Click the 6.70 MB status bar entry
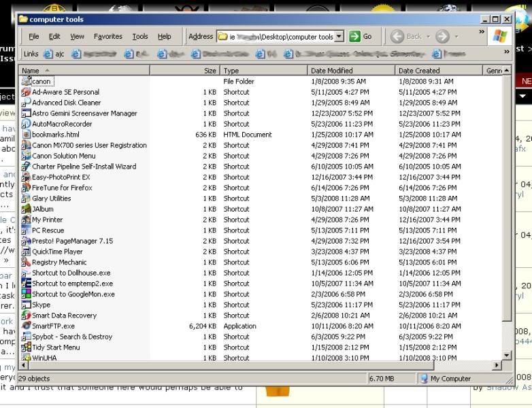Image resolution: width=532 pixels, height=408 pixels. tap(382, 379)
